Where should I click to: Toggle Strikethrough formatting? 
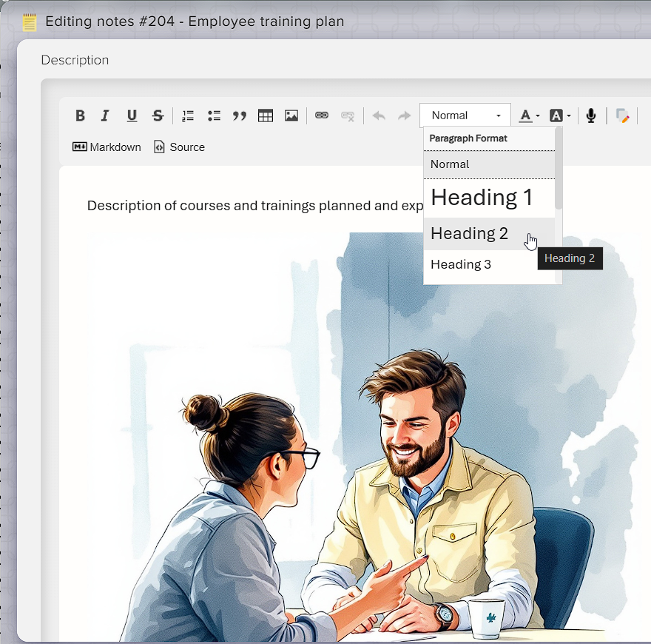158,115
